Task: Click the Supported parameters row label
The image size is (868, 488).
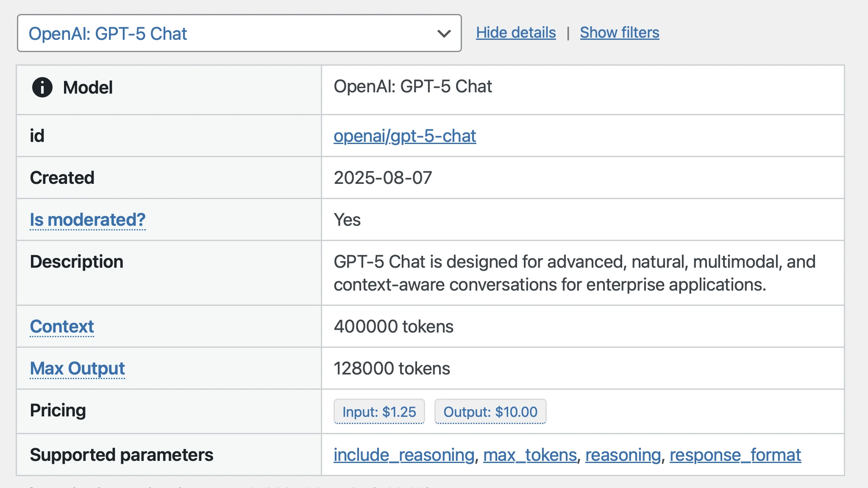Action: click(121, 455)
